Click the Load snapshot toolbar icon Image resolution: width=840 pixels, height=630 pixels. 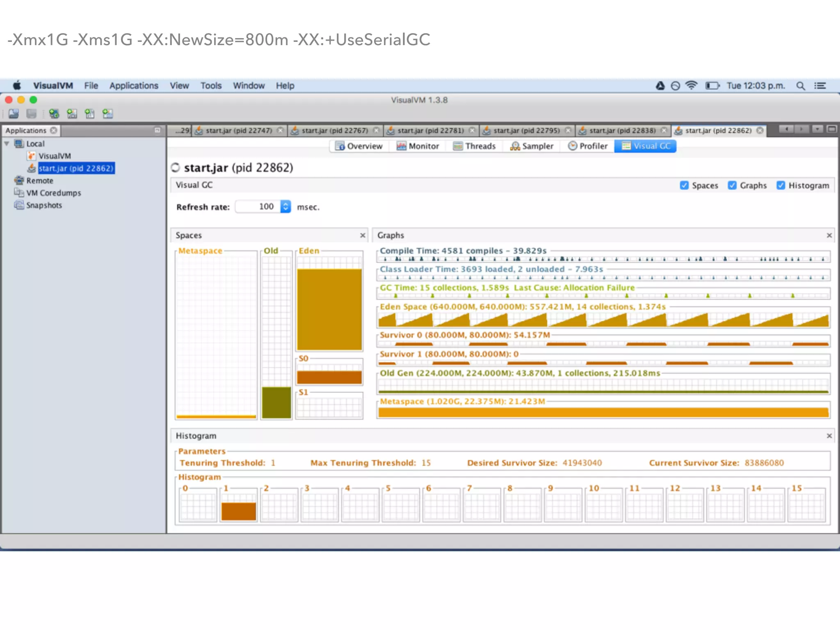tap(14, 114)
